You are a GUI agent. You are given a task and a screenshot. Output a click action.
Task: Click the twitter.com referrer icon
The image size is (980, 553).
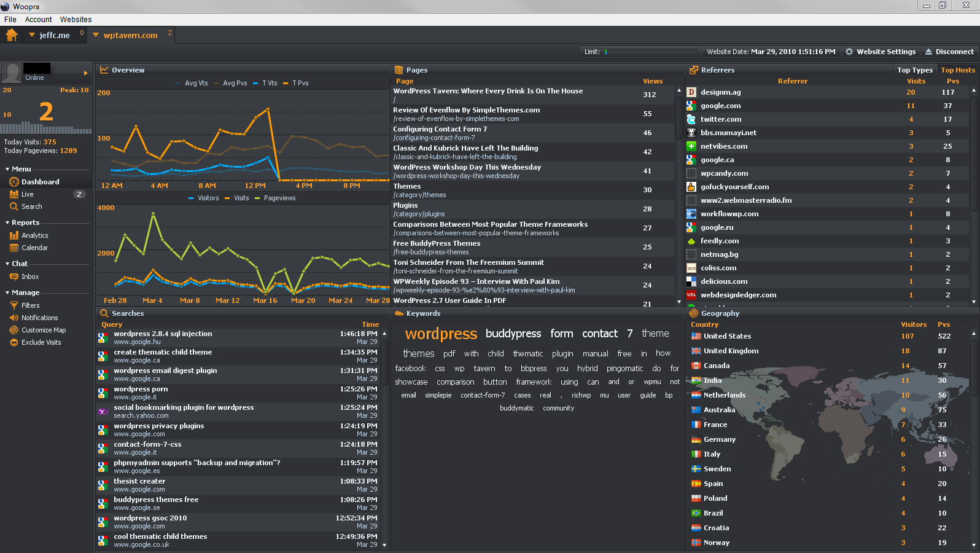(x=691, y=119)
